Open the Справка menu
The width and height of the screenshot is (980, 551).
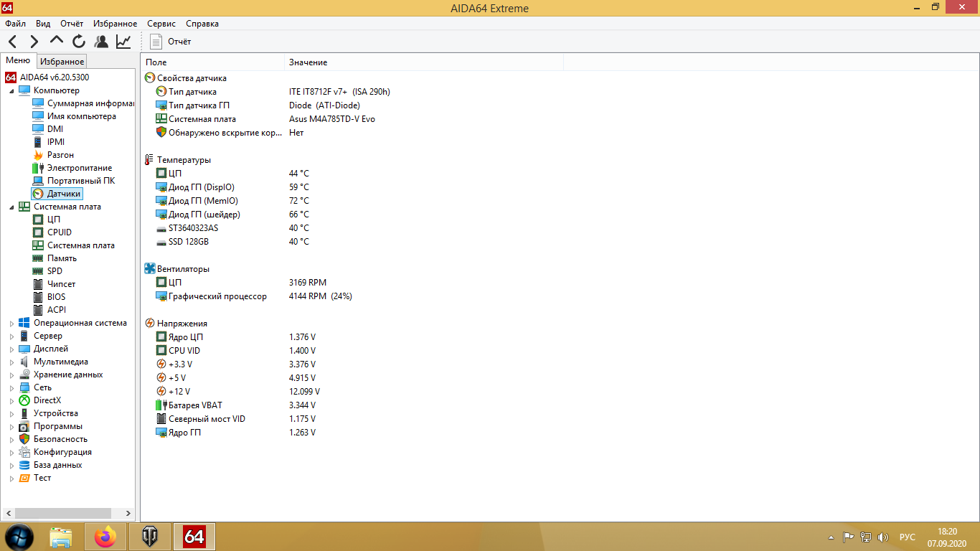point(202,24)
